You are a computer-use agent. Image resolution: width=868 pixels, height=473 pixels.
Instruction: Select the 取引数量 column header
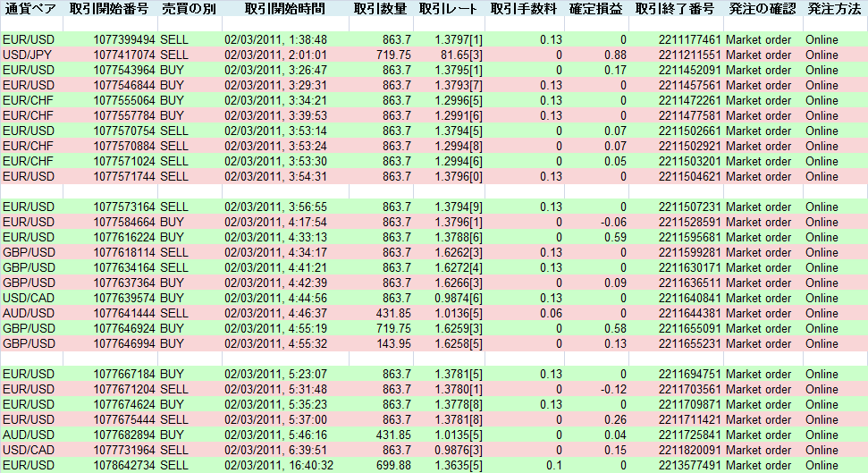pyautogui.click(x=380, y=9)
